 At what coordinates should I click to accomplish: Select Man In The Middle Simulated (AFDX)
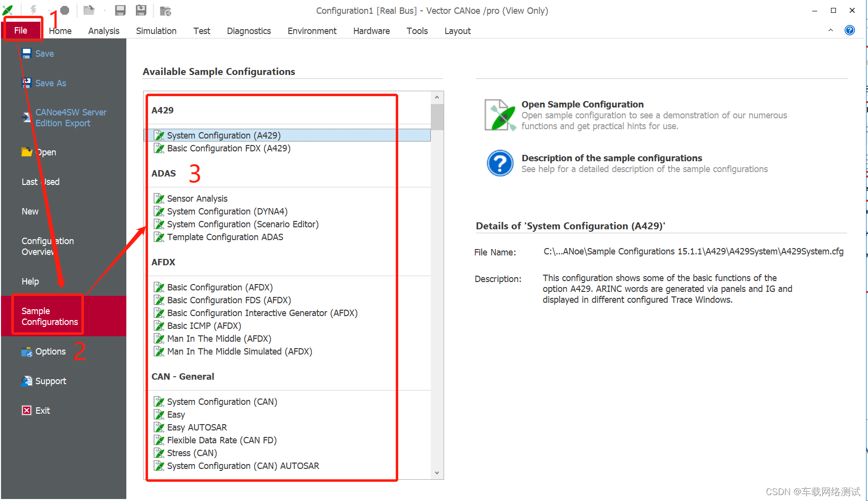coord(239,352)
